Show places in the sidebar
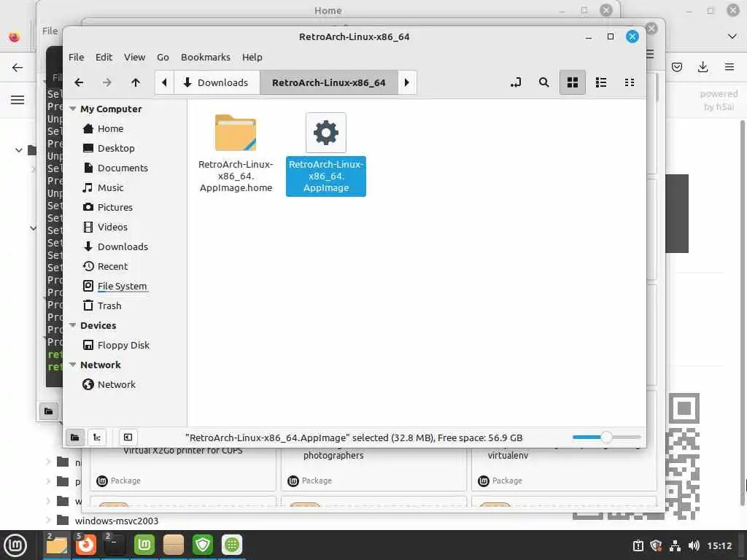747x560 pixels. pyautogui.click(x=75, y=437)
